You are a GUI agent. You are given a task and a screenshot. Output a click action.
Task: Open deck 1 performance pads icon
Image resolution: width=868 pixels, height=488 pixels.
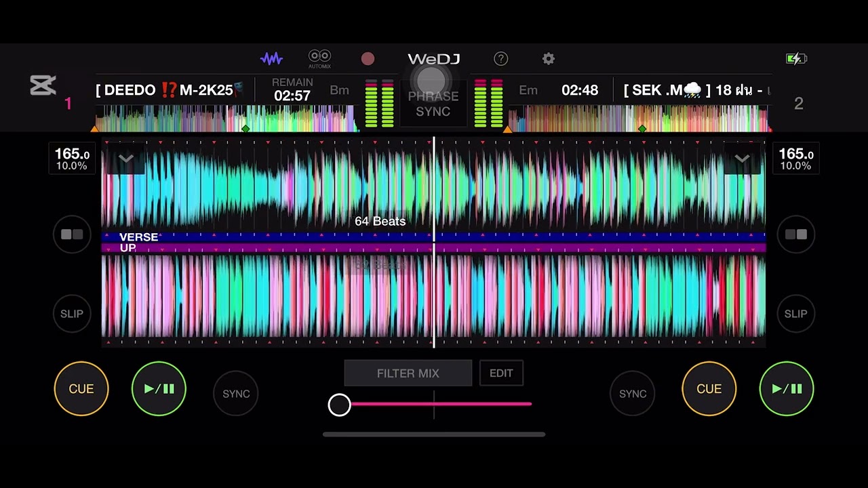tap(72, 235)
